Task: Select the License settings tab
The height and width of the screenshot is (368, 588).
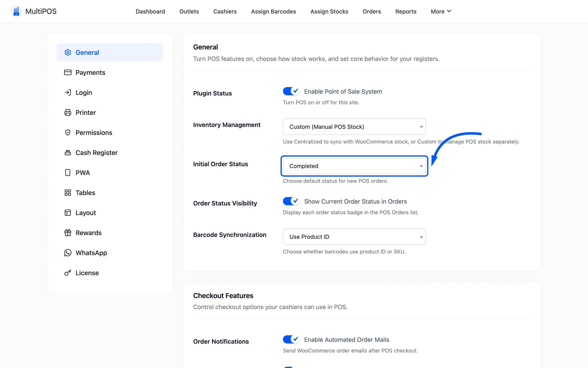Action: 110,273
